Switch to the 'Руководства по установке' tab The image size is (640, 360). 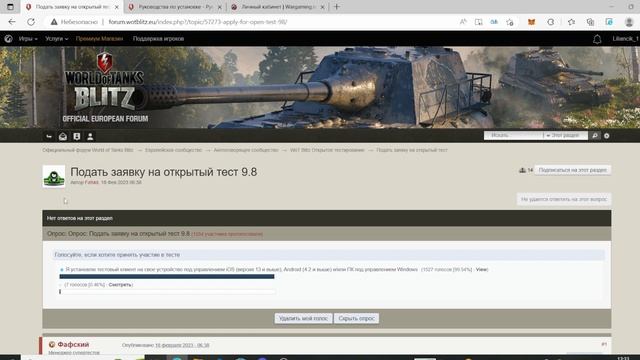(x=175, y=7)
